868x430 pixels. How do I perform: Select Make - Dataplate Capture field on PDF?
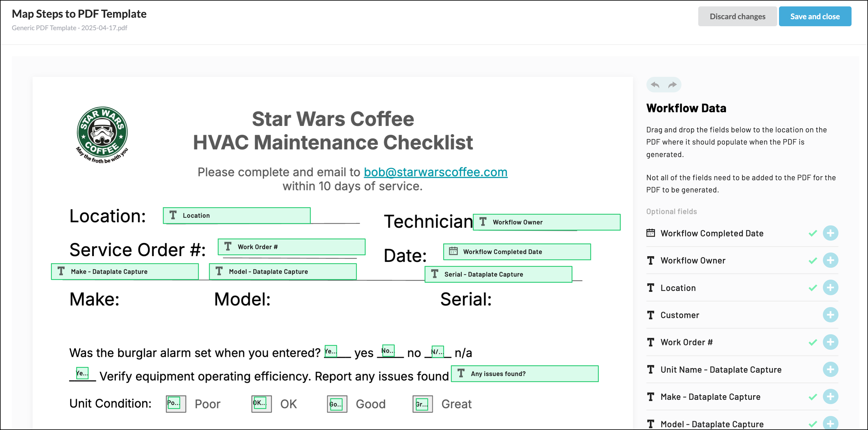pyautogui.click(x=125, y=271)
